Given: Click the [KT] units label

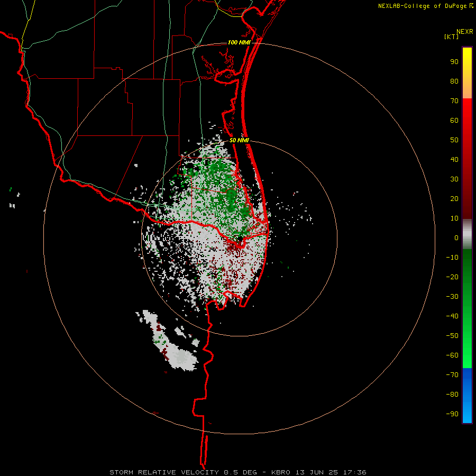Looking at the screenshot, I should click(x=452, y=36).
